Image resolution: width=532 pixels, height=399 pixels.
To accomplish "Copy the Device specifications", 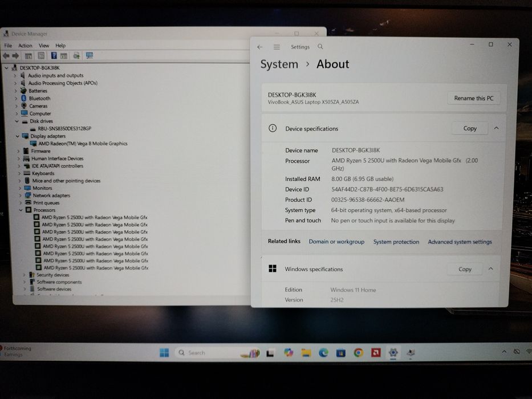I will tap(470, 128).
